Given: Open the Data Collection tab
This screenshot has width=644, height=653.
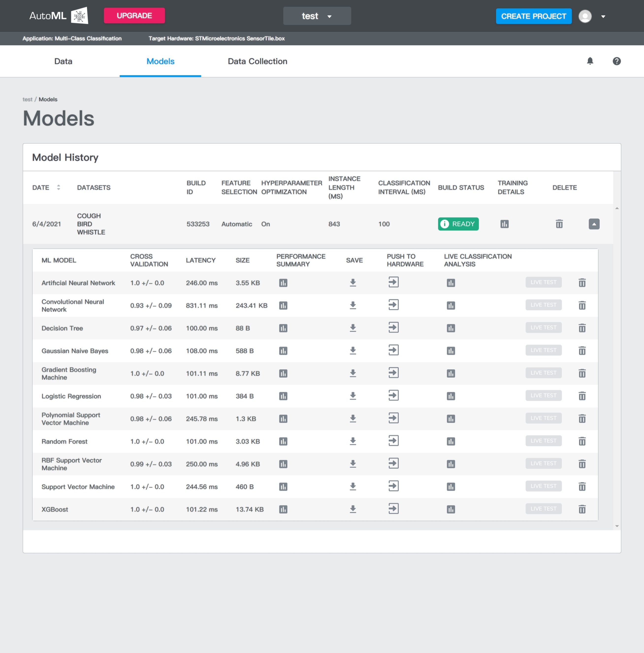Looking at the screenshot, I should coord(258,61).
